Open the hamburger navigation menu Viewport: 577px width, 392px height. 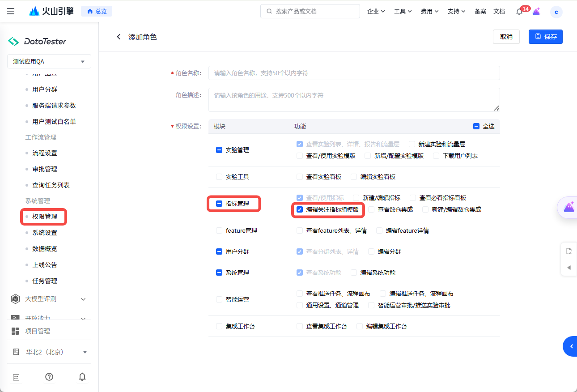(11, 11)
